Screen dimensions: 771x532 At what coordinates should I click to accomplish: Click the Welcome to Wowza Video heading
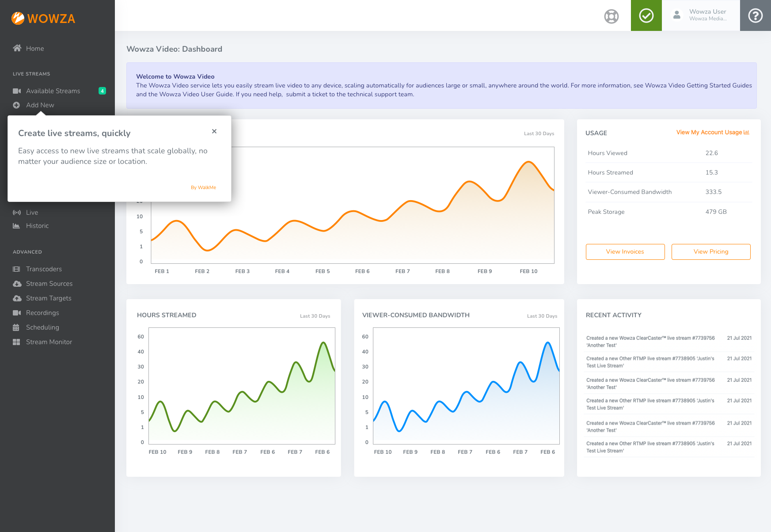click(x=175, y=76)
